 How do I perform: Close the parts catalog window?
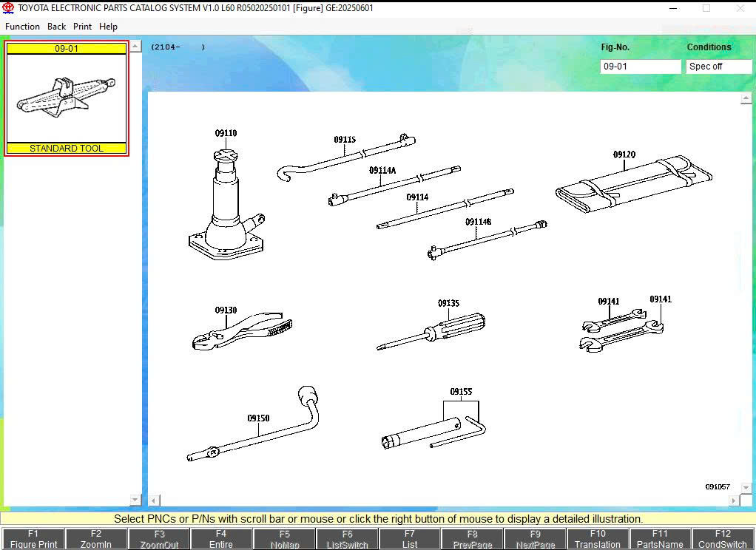click(740, 8)
